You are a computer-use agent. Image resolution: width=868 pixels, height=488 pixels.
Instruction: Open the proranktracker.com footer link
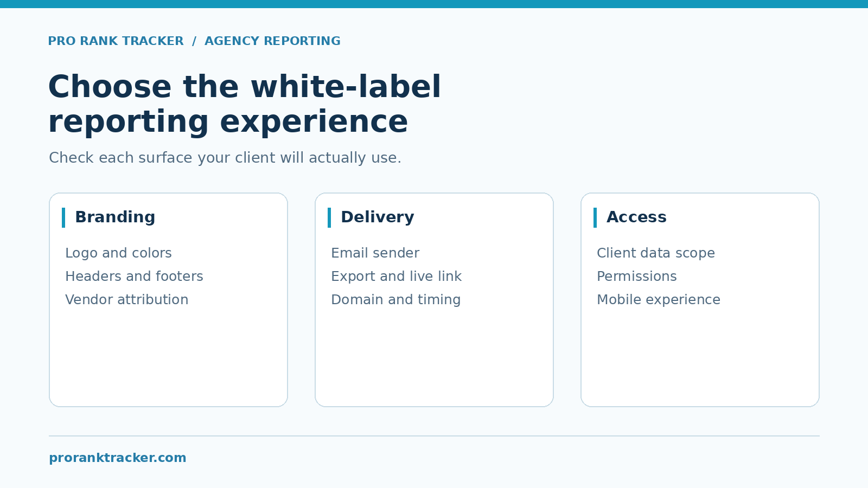[117, 458]
